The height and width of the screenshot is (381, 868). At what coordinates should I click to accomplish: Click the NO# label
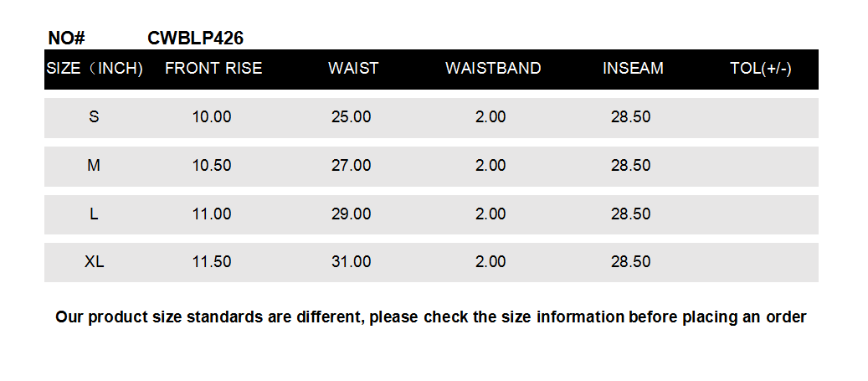point(67,38)
